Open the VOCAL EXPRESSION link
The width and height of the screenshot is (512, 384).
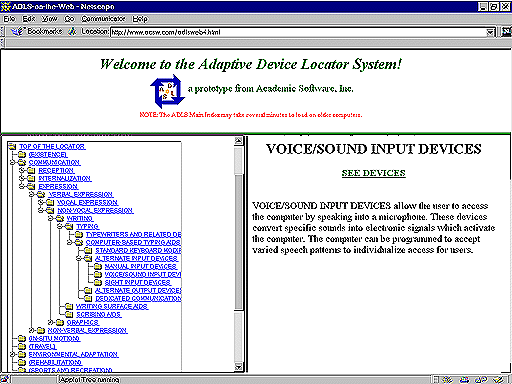click(88, 202)
